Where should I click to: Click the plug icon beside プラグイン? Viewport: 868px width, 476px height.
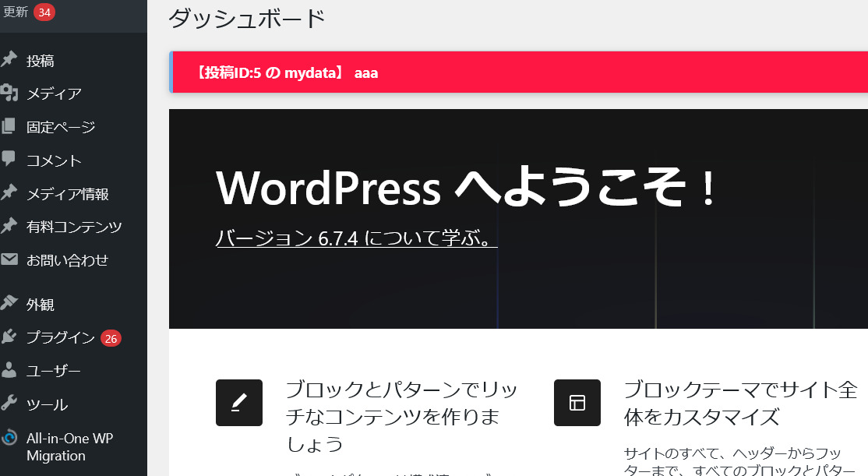(9, 337)
